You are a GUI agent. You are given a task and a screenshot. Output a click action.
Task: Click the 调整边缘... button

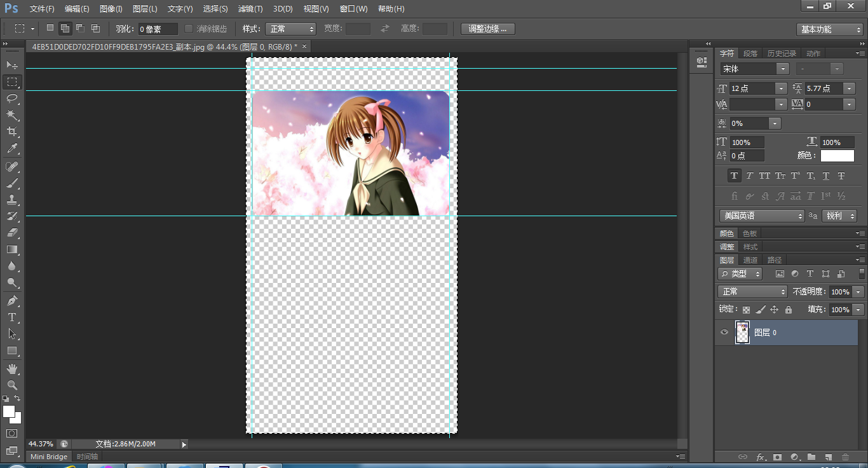(x=488, y=29)
